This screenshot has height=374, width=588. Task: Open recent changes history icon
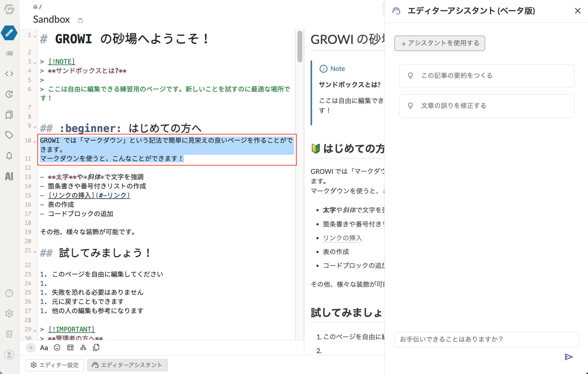[9, 94]
